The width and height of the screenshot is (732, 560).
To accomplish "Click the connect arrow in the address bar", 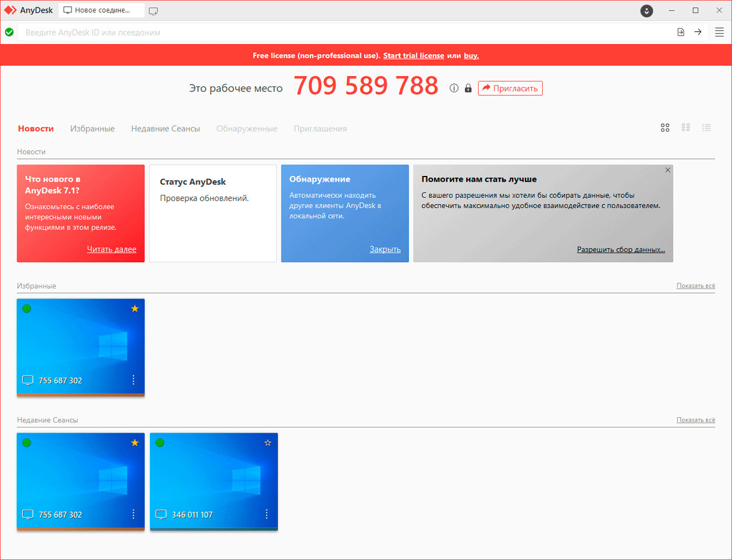I will click(698, 32).
